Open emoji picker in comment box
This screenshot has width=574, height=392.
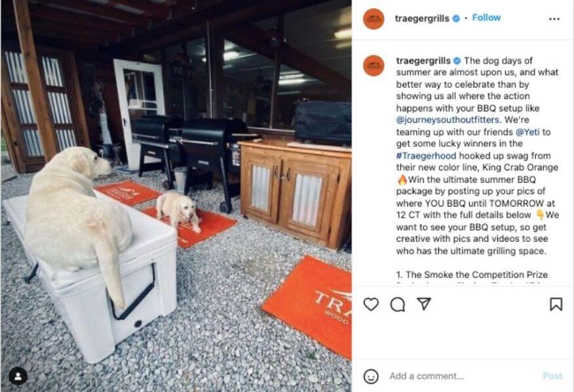(x=371, y=376)
